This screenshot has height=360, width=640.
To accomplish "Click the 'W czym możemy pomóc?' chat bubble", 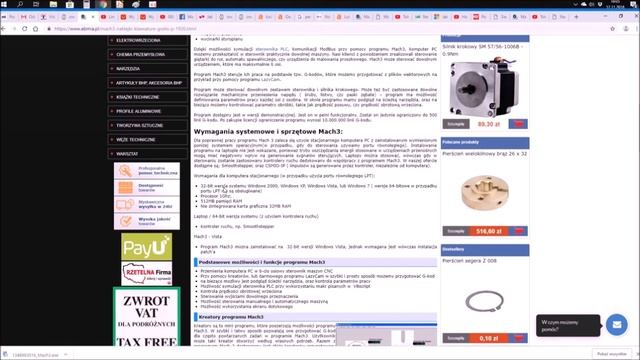I will (568, 326).
